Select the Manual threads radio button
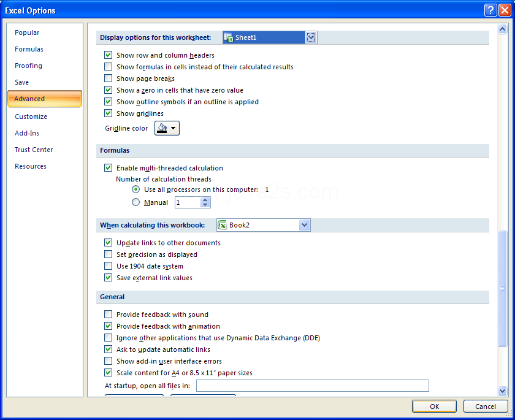 (x=135, y=202)
